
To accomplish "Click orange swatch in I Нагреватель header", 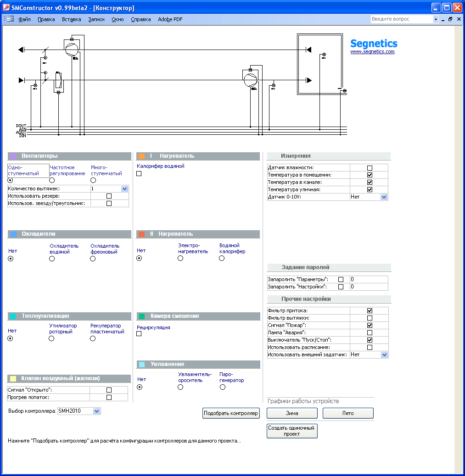I will (x=142, y=156).
